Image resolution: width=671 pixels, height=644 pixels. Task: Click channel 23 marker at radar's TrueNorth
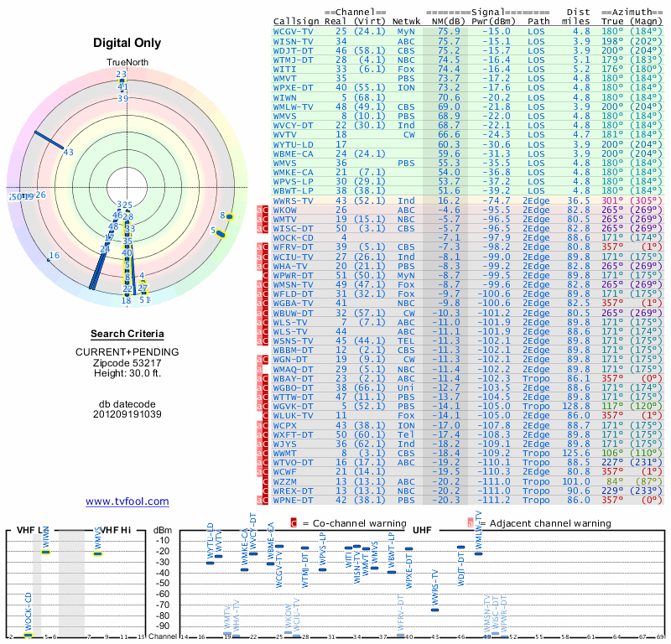(121, 75)
